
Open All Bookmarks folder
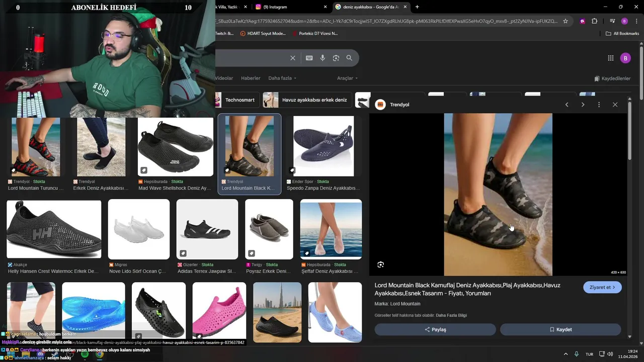622,34
